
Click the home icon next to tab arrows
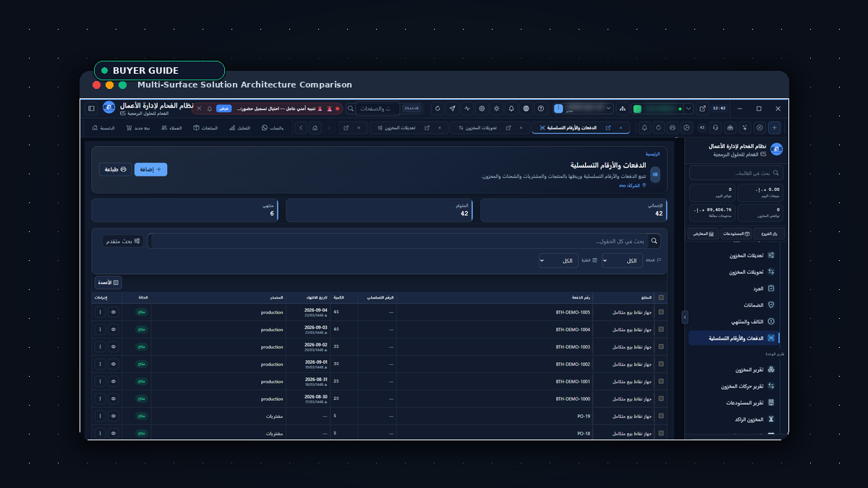(x=315, y=128)
